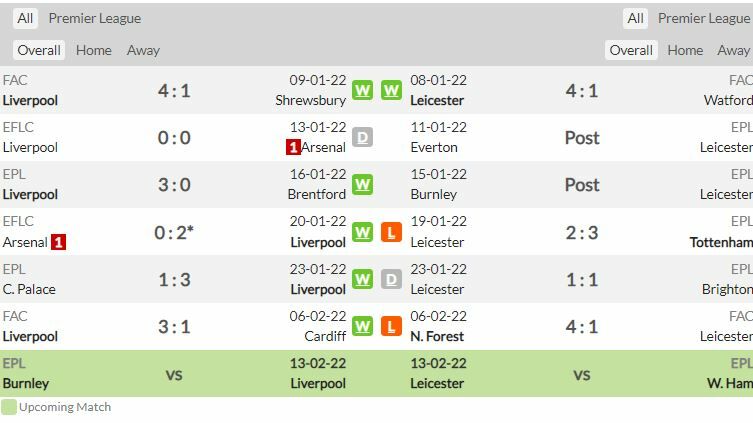
Task: Click the red card badge beside Arsenal 13-01-22
Action: [x=294, y=147]
